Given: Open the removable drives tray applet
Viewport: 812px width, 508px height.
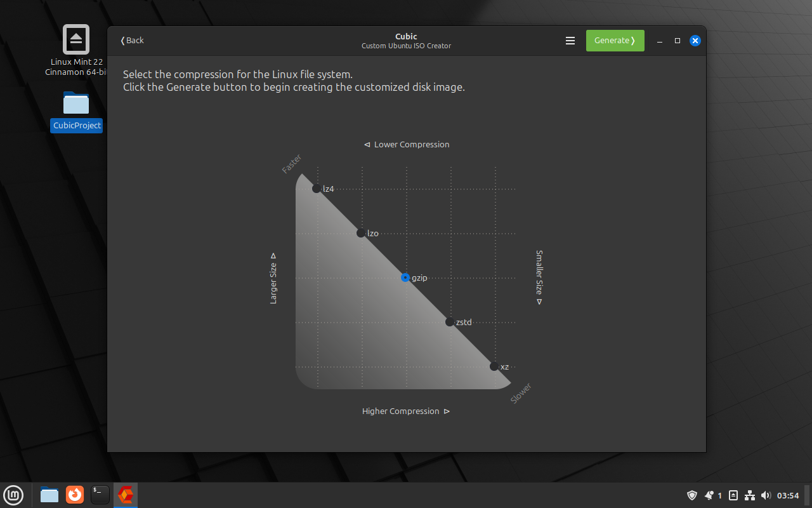Looking at the screenshot, I should pos(733,495).
